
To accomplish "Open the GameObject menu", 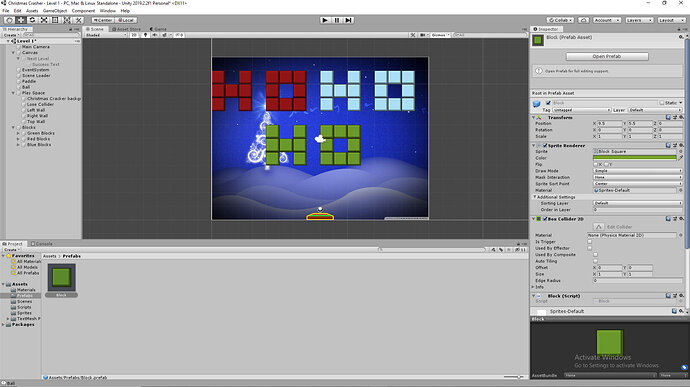I will tap(55, 11).
